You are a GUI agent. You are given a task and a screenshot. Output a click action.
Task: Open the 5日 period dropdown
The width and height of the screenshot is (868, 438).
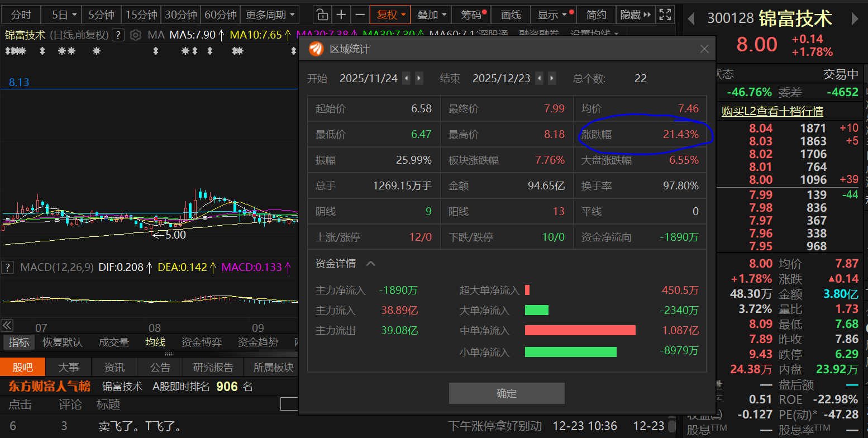pyautogui.click(x=64, y=15)
